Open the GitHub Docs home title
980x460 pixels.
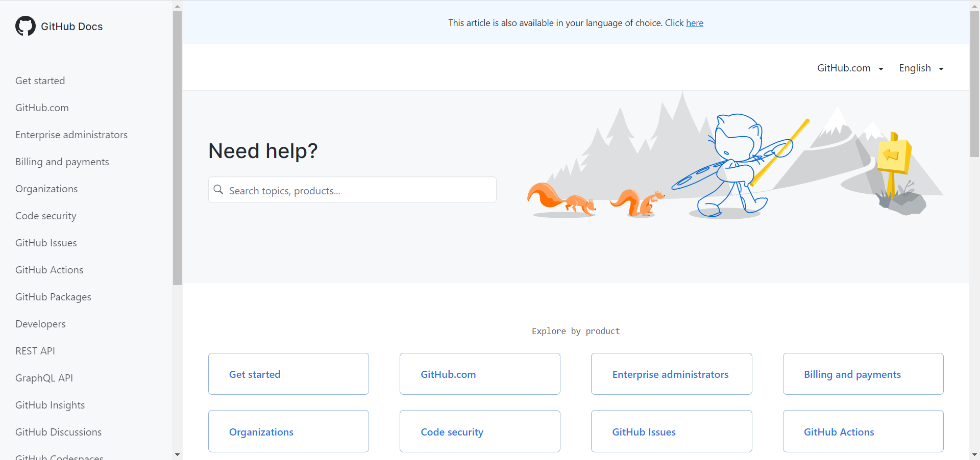(72, 27)
